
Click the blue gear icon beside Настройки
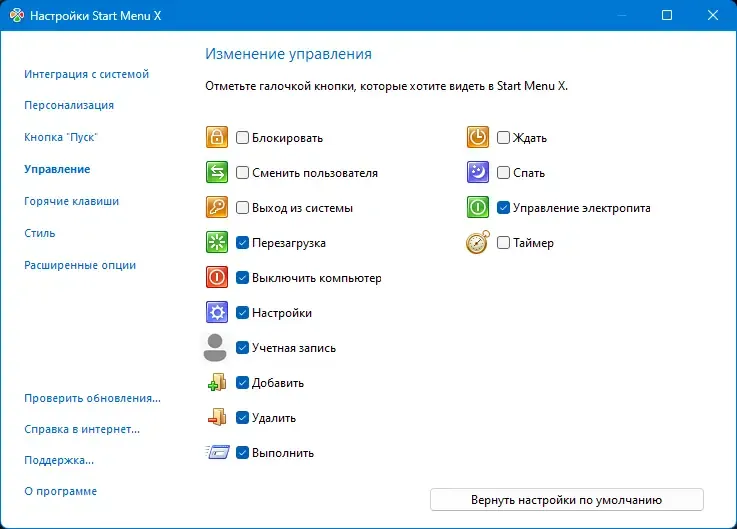click(217, 312)
